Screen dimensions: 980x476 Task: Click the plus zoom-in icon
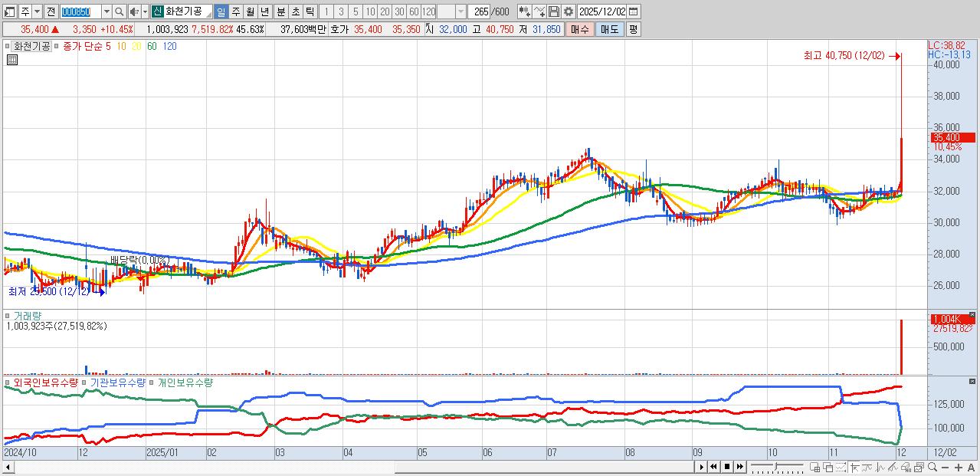pos(959,467)
